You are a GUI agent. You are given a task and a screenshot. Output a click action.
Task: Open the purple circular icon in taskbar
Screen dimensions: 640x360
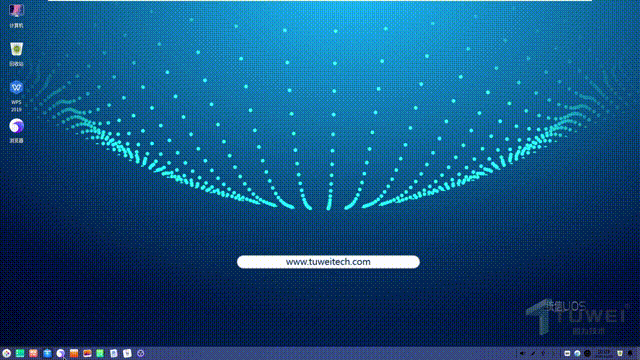click(141, 353)
